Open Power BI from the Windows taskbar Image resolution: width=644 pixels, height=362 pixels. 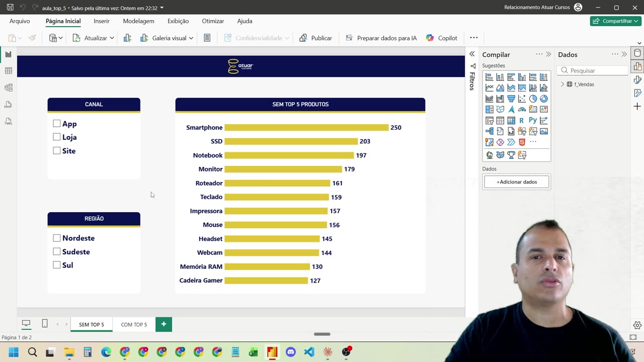coord(272,352)
